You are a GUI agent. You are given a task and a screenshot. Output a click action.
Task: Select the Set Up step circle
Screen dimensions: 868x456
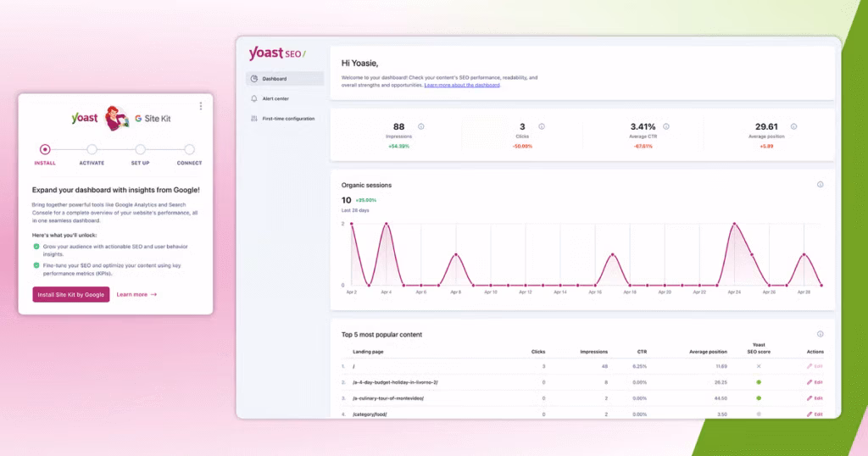tap(141, 149)
